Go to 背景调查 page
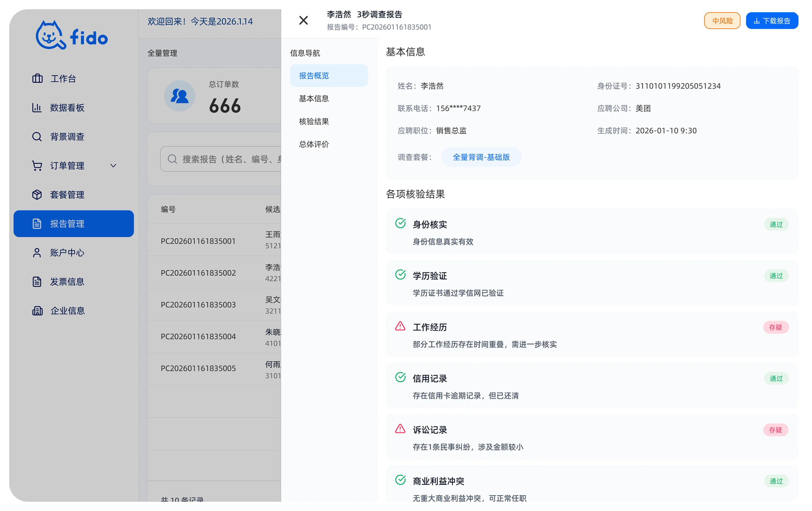Viewport: 812px width, 511px height. pyautogui.click(x=74, y=137)
